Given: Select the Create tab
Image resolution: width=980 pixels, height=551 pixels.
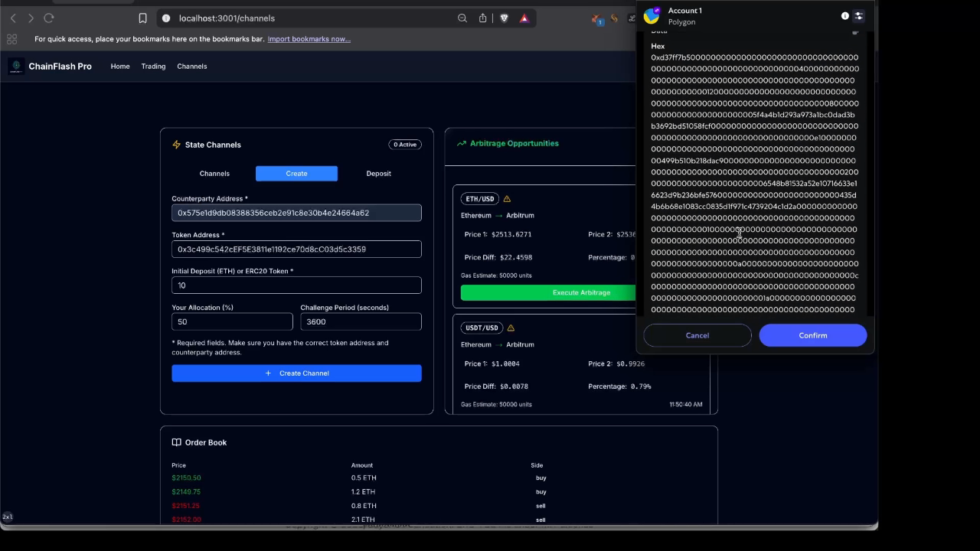Looking at the screenshot, I should [x=297, y=174].
